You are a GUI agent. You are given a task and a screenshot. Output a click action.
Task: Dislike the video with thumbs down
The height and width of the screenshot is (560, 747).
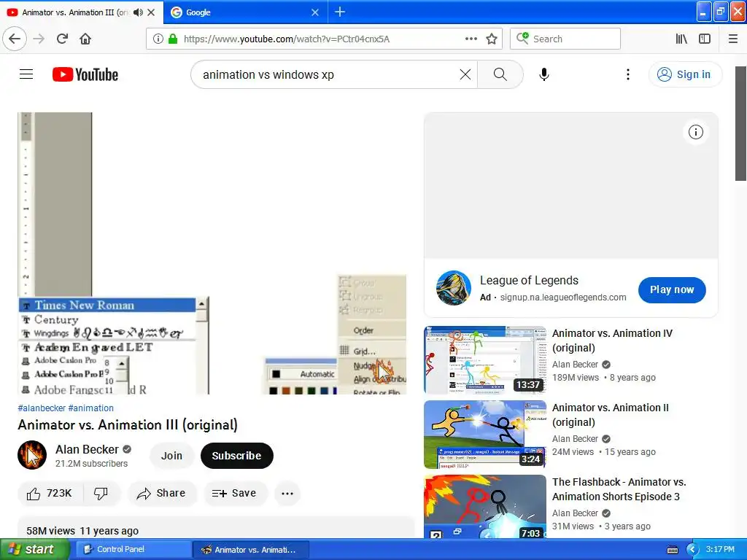click(101, 494)
